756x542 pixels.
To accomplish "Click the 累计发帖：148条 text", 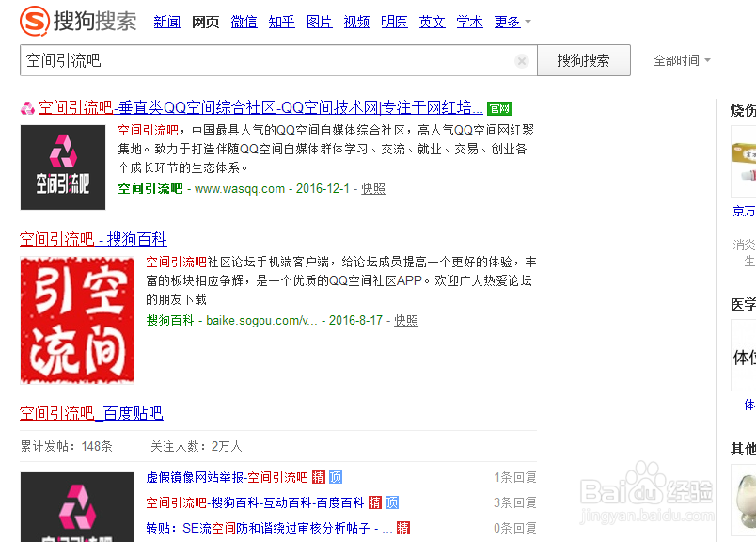I will coord(66,446).
